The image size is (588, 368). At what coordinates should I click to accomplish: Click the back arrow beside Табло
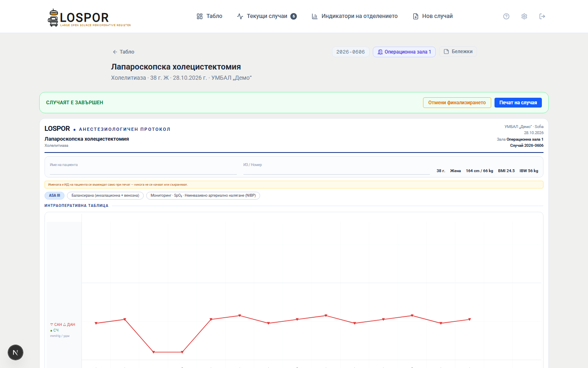115,52
